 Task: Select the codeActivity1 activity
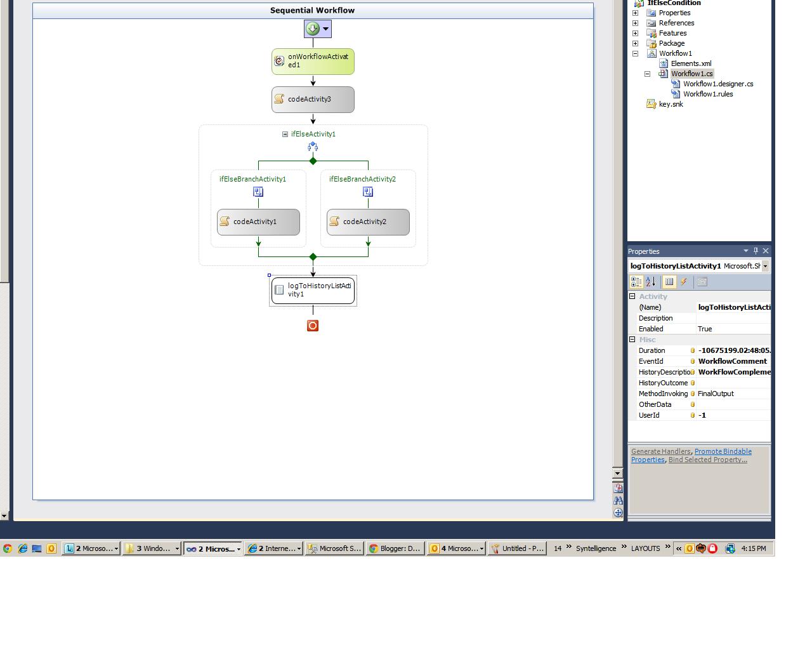pos(258,222)
